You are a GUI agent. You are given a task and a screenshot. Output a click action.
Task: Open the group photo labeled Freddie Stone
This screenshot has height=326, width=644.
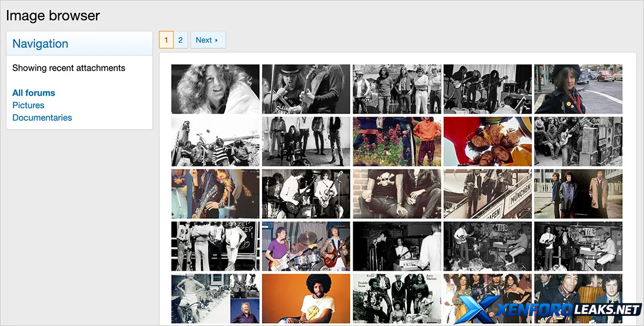397,298
